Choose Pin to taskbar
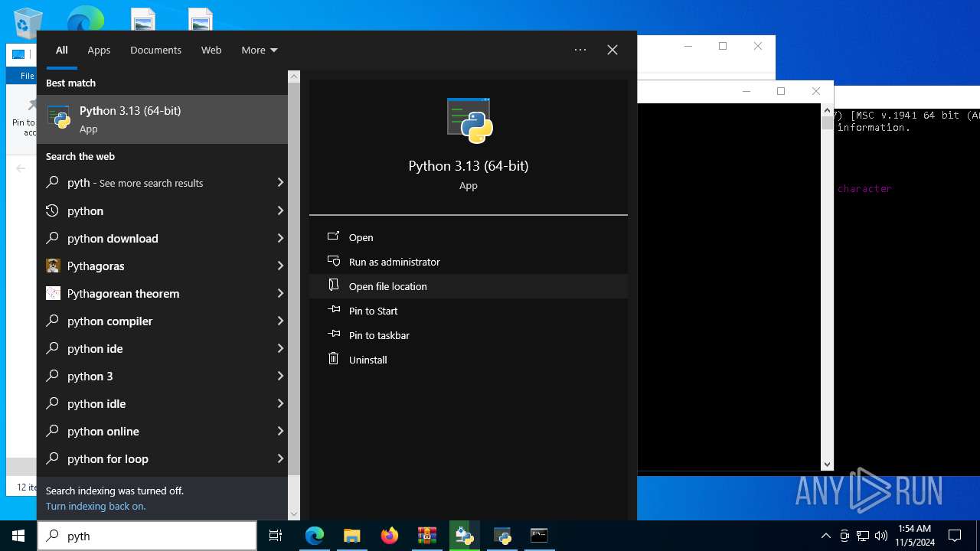 point(469,335)
